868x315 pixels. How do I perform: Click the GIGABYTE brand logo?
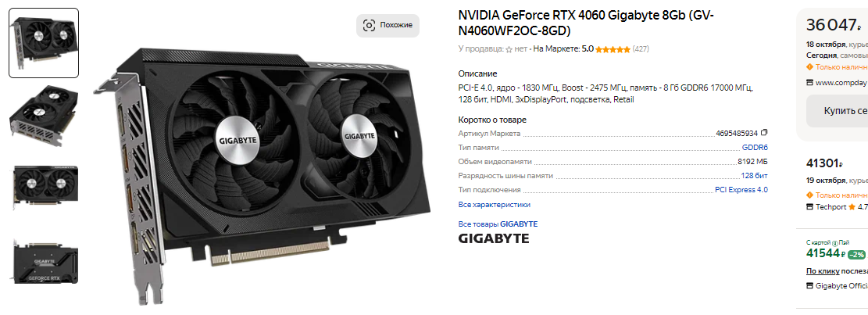(x=494, y=239)
